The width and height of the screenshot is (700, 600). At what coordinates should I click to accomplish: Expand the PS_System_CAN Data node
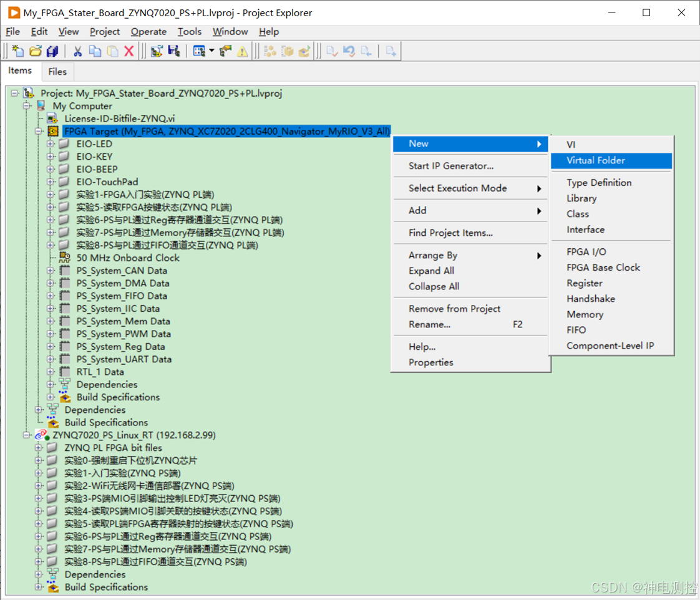[x=51, y=271]
